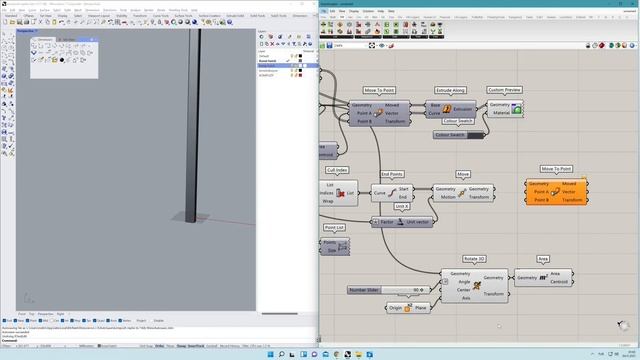
Task: Select the orange Move To Point component
Action: pos(556,192)
